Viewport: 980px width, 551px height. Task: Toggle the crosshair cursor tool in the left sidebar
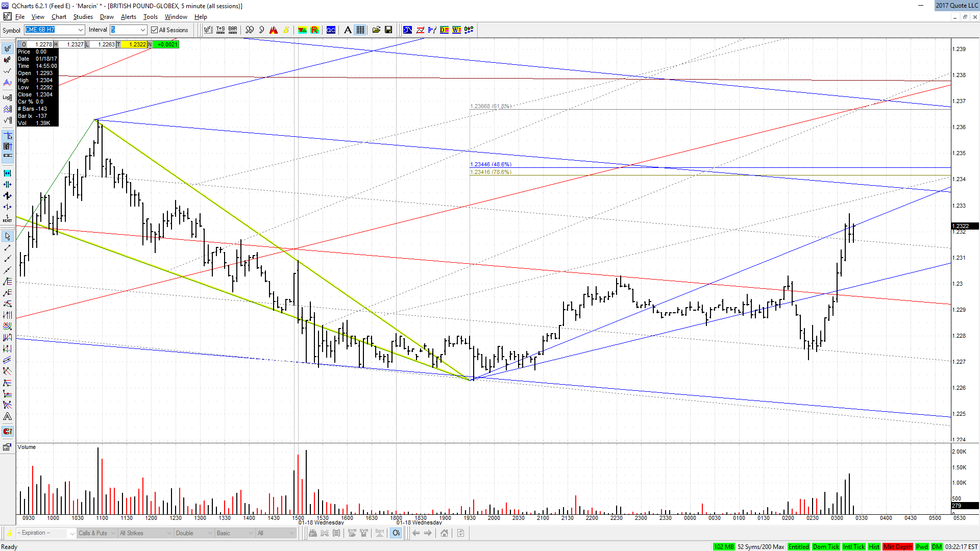8,136
